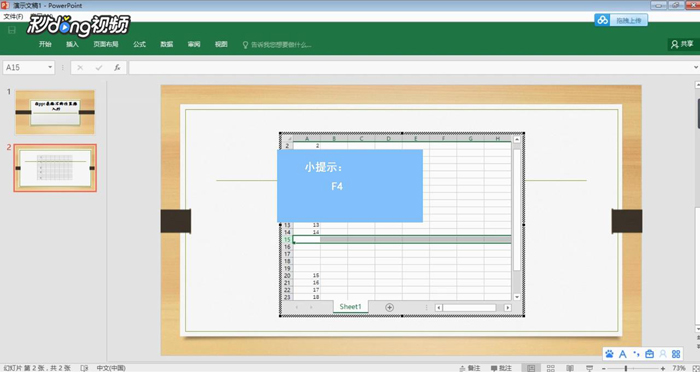
Task: Click embedded sheet horizontal scroll left arrow
Action: tap(439, 308)
